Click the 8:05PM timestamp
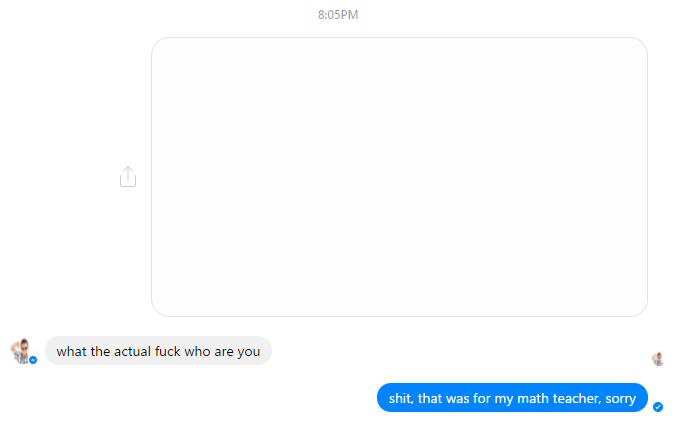Viewport: 675px width, 424px height. coord(338,15)
